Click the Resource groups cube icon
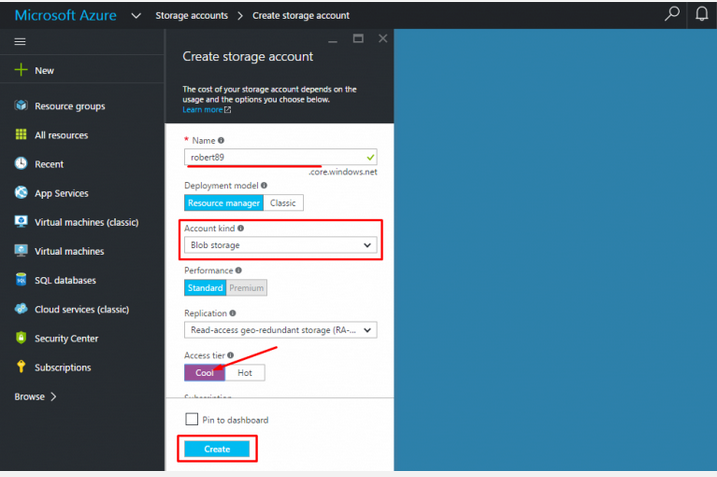 click(21, 106)
